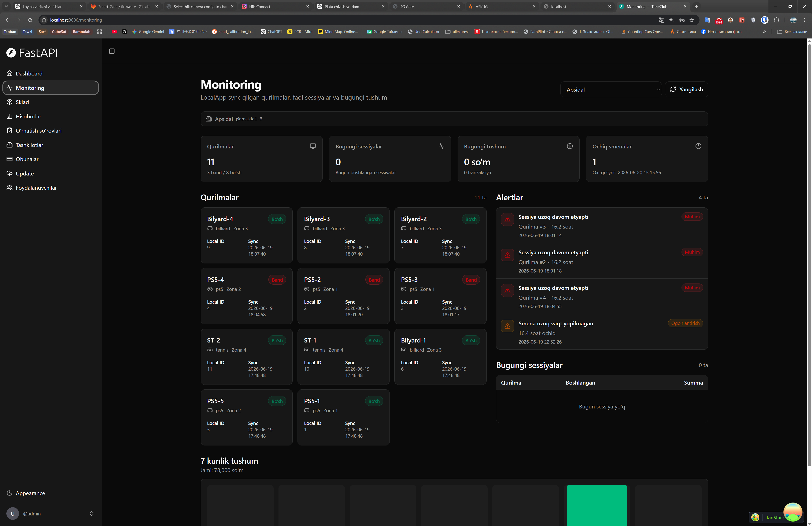The image size is (812, 526).
Task: Click the translate page icon
Action: [661, 20]
